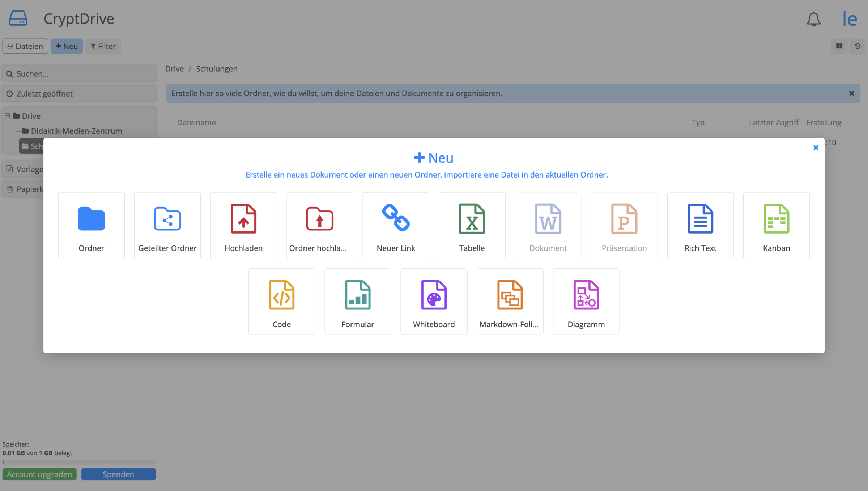Create a new Diagramm

(586, 302)
